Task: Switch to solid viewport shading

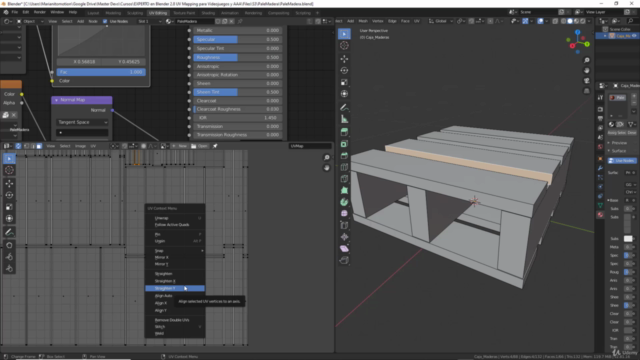Action: (x=570, y=21)
